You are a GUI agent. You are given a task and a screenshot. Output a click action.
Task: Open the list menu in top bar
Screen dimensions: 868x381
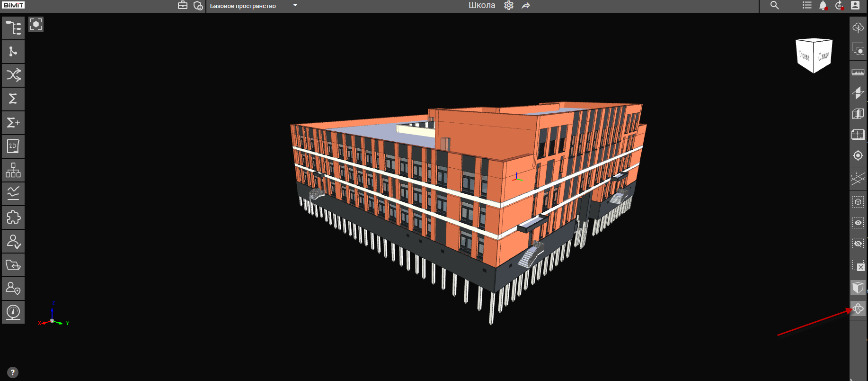click(x=807, y=6)
